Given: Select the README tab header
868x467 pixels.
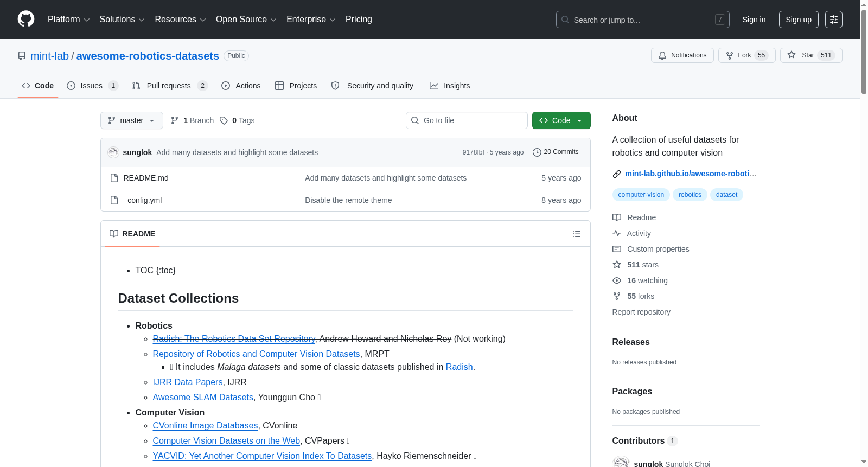Looking at the screenshot, I should click(132, 234).
